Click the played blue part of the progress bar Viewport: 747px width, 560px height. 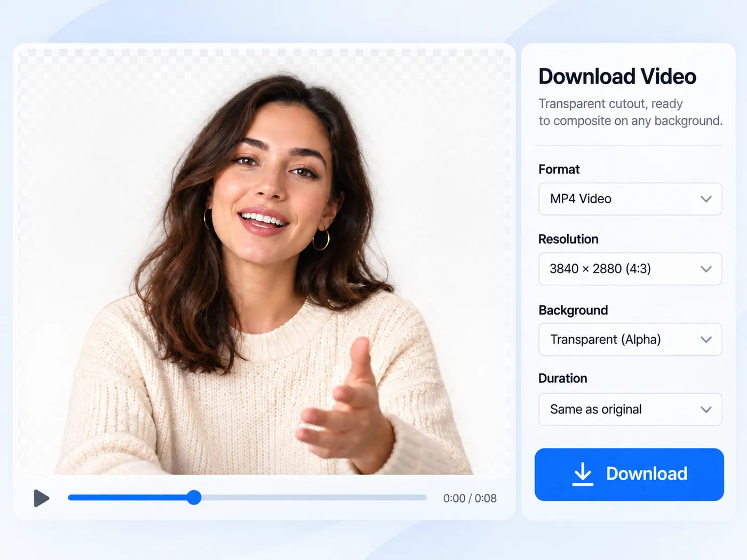pyautogui.click(x=127, y=498)
